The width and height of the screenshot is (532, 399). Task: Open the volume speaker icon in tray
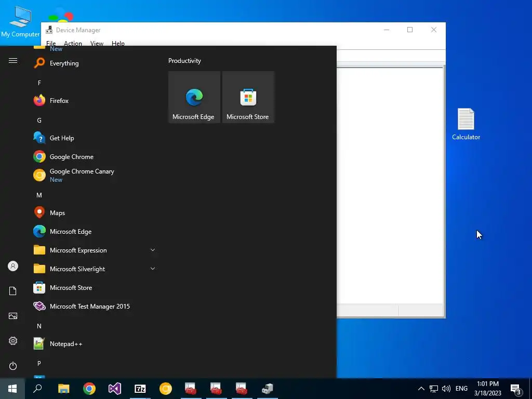[x=446, y=389]
